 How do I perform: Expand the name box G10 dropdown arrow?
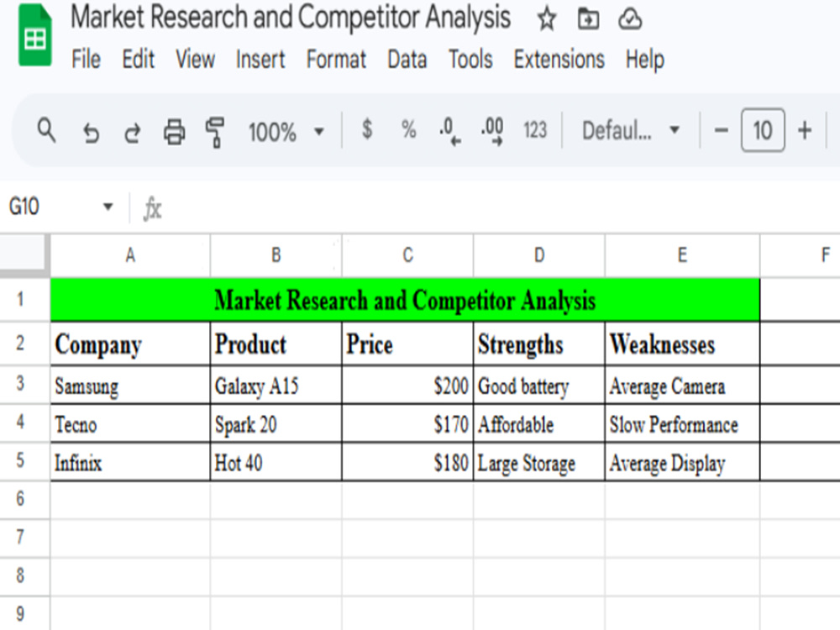coord(108,207)
